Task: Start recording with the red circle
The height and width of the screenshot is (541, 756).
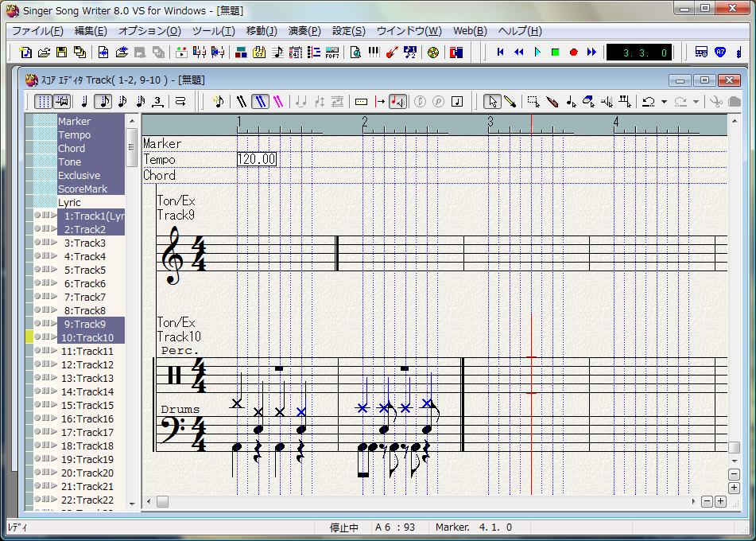Action: [x=574, y=53]
